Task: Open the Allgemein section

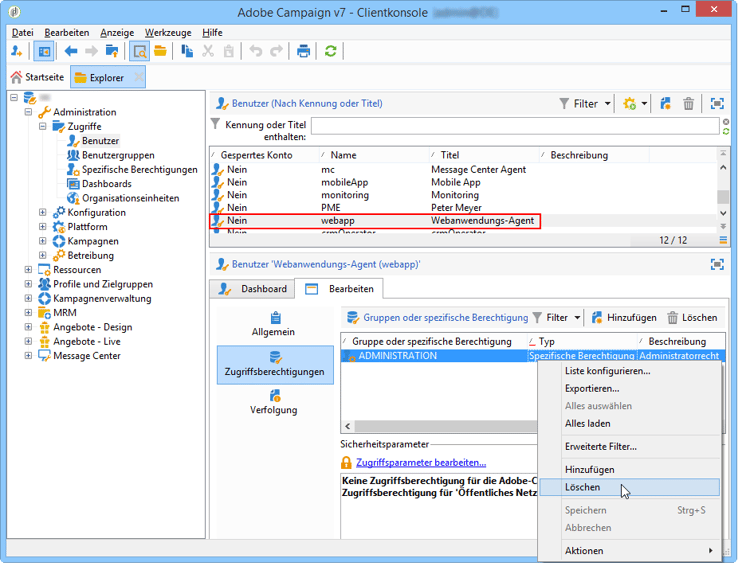Action: pos(274,324)
